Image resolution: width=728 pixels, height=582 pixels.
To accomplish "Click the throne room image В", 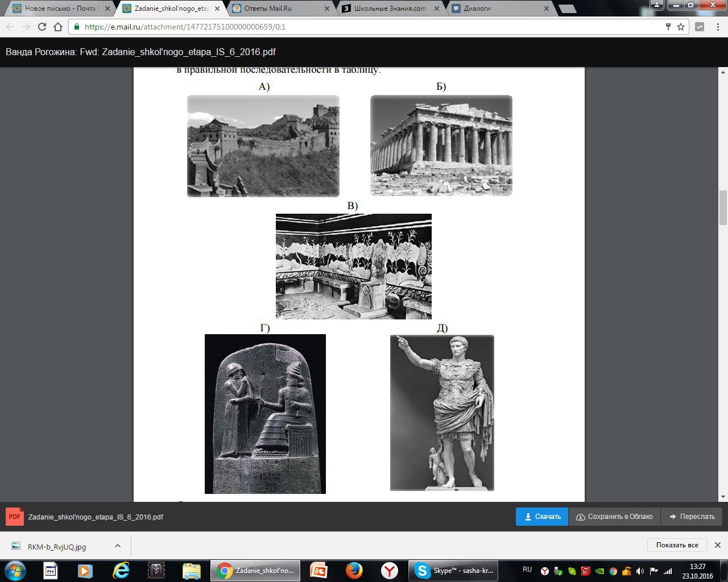I will [354, 267].
